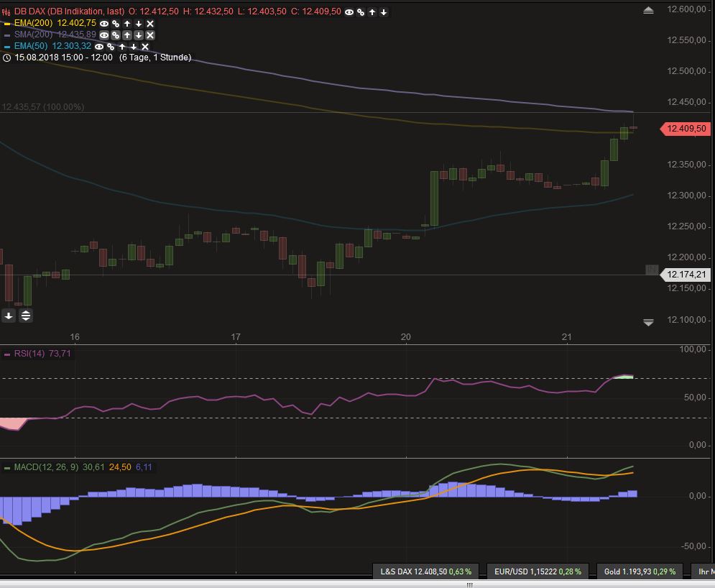Move the SMA(200) indicator down
Screen dimensions: 715x588
click(x=138, y=35)
